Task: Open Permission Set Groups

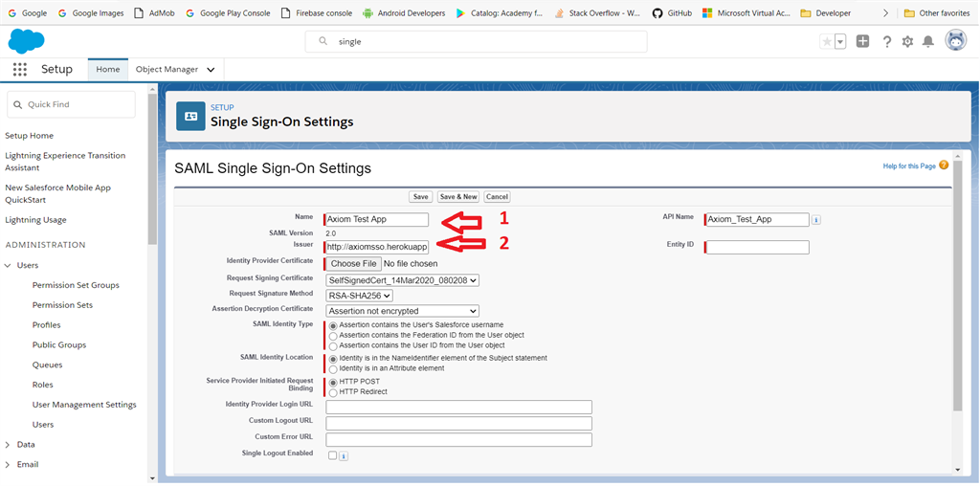Action: point(76,285)
